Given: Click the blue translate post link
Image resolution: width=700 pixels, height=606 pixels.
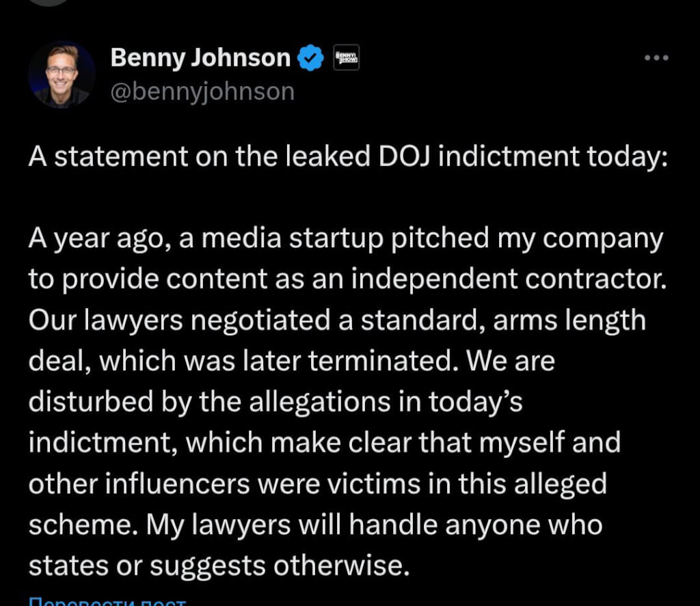Looking at the screenshot, I should tap(107, 601).
